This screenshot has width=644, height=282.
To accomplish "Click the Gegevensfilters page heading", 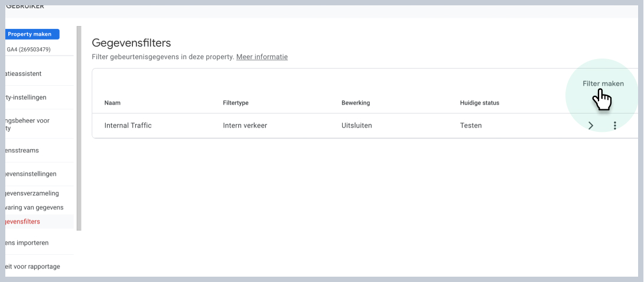I will 131,43.
